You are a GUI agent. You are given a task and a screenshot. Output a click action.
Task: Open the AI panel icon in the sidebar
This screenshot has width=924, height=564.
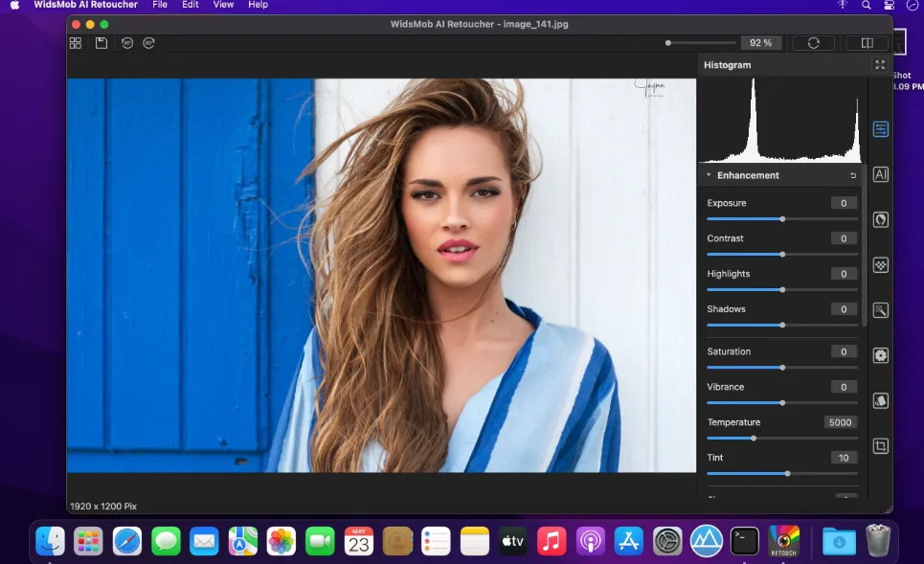880,174
